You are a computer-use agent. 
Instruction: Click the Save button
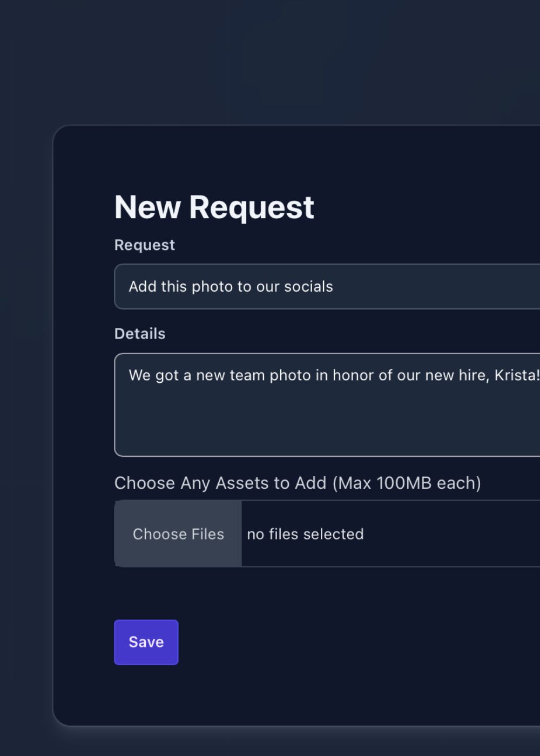pyautogui.click(x=146, y=642)
